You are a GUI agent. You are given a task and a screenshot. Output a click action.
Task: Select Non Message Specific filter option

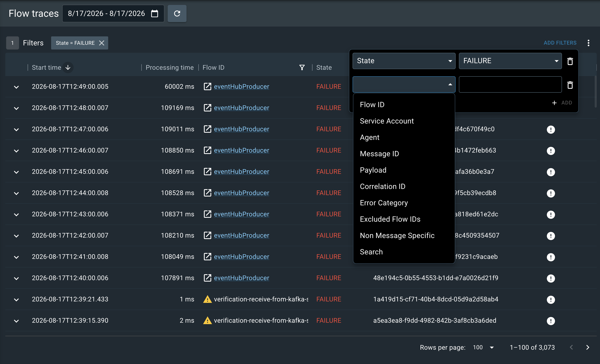tap(404, 235)
